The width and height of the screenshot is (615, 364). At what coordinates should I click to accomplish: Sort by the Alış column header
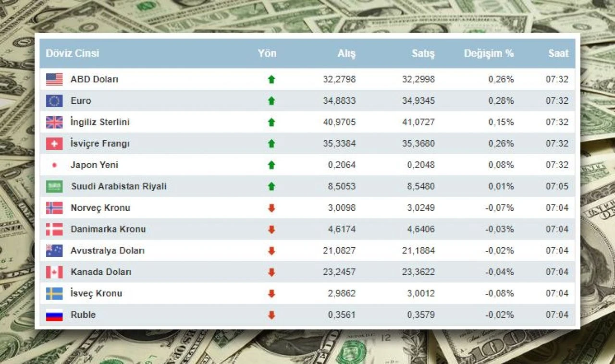[x=347, y=54]
